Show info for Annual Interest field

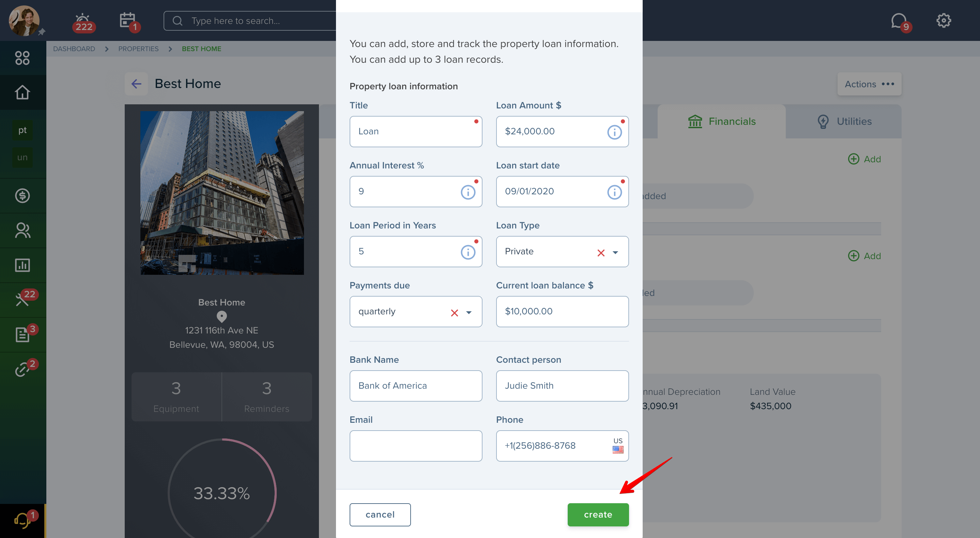click(468, 192)
